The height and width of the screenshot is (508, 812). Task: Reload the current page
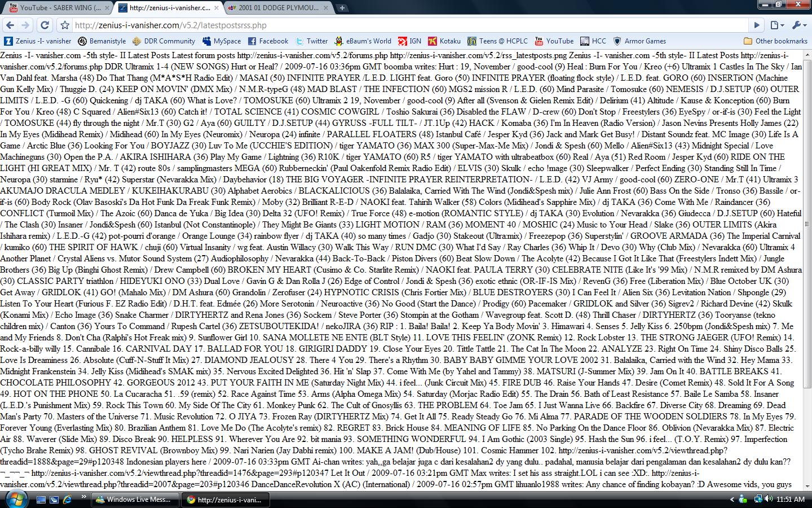[45, 25]
